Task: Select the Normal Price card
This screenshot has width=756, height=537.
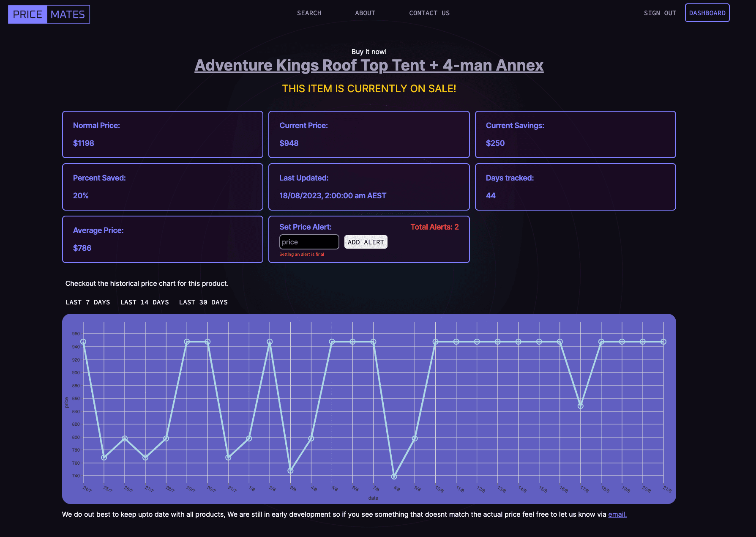Action: click(162, 134)
